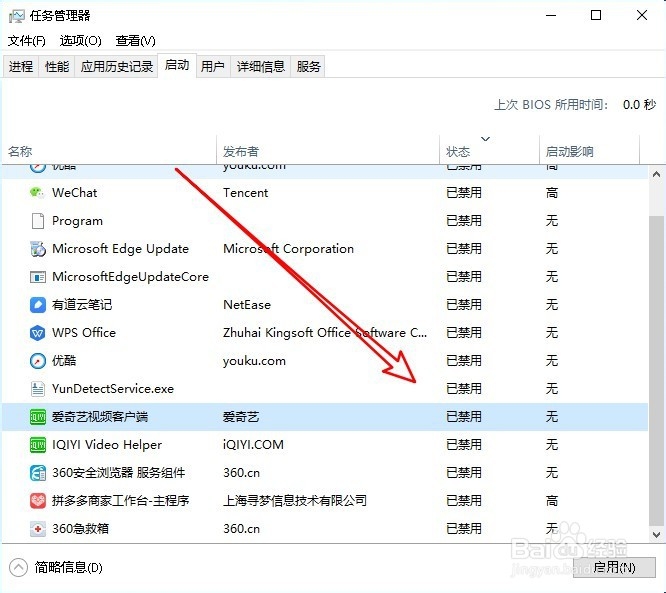Select the MicrosoftEdgeUpdateCore name
Screen dimensions: 666x593
click(x=130, y=277)
